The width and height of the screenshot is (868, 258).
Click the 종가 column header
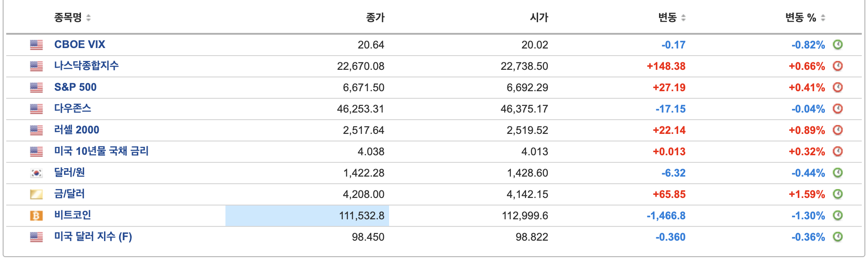point(375,18)
